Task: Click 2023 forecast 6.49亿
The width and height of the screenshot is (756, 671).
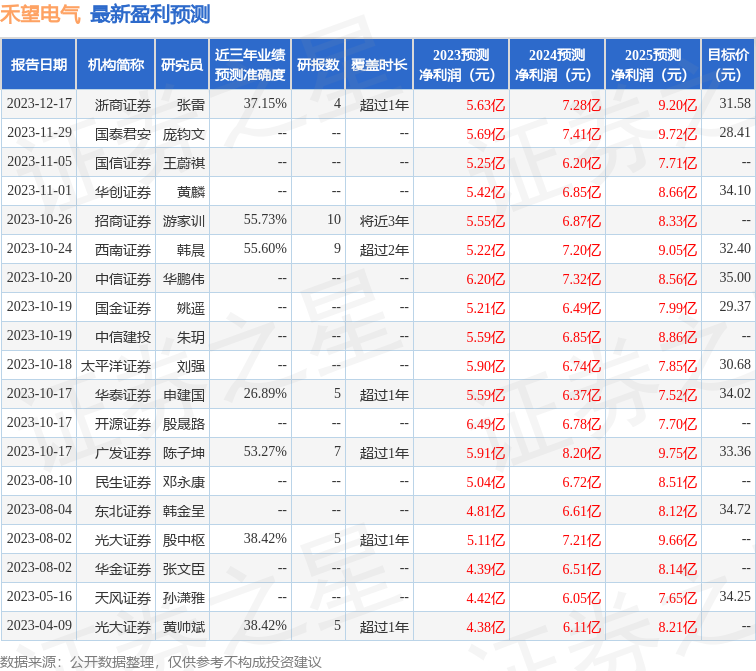Action: [x=485, y=424]
